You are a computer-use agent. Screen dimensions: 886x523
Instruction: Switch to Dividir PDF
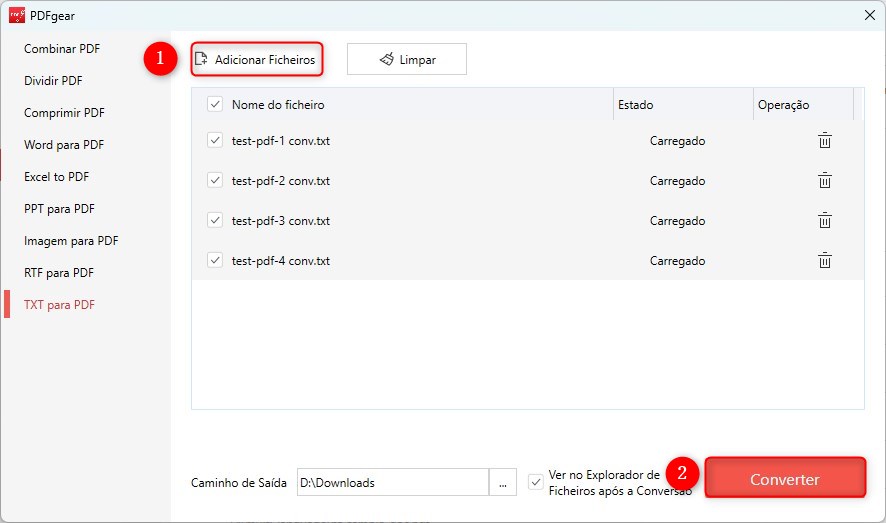(53, 81)
